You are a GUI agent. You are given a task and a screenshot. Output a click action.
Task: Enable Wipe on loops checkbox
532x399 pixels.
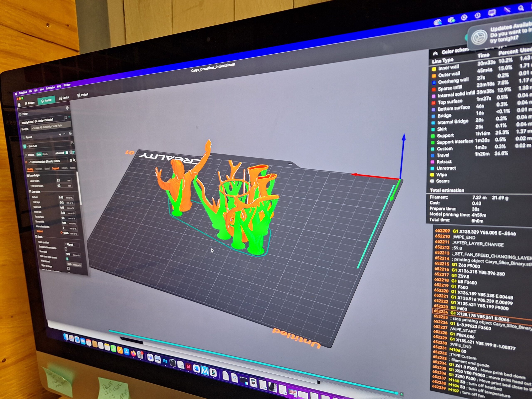[x=69, y=269]
